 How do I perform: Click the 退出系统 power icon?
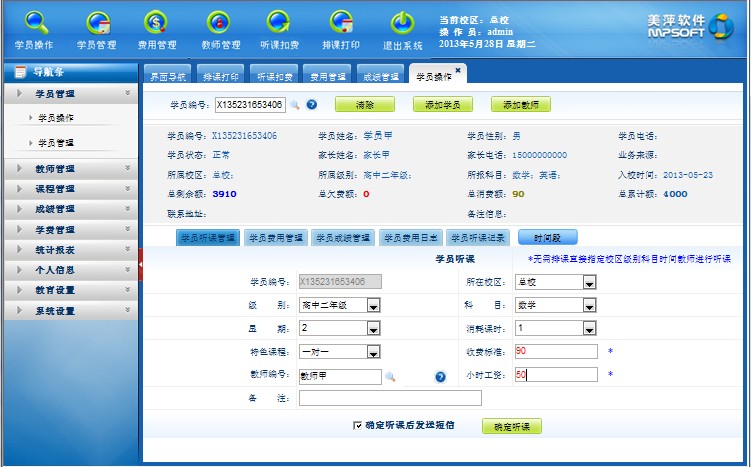point(402,23)
